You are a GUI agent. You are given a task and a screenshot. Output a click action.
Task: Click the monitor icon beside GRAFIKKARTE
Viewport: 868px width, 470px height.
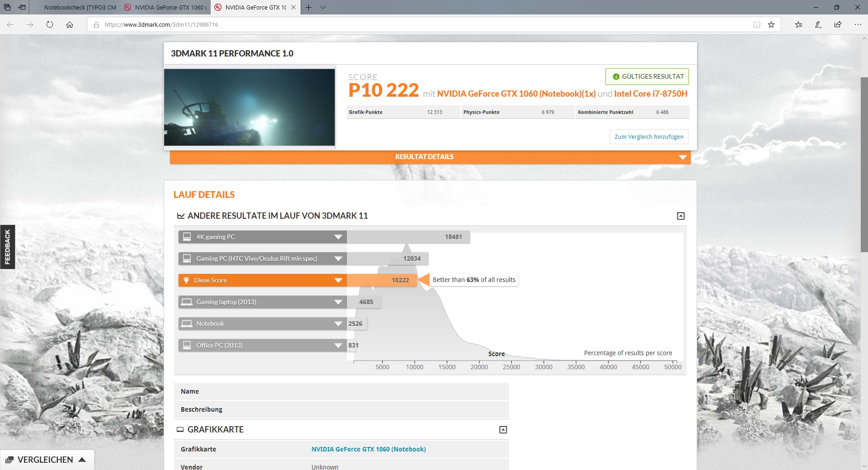[180, 430]
